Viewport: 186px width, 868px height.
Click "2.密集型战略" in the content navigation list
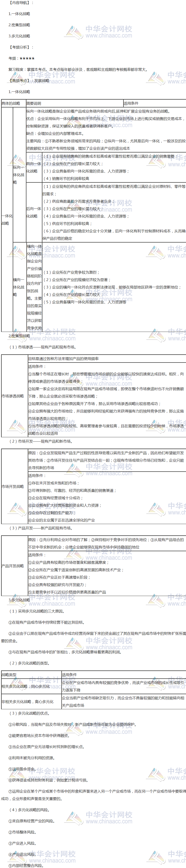click(x=19, y=25)
